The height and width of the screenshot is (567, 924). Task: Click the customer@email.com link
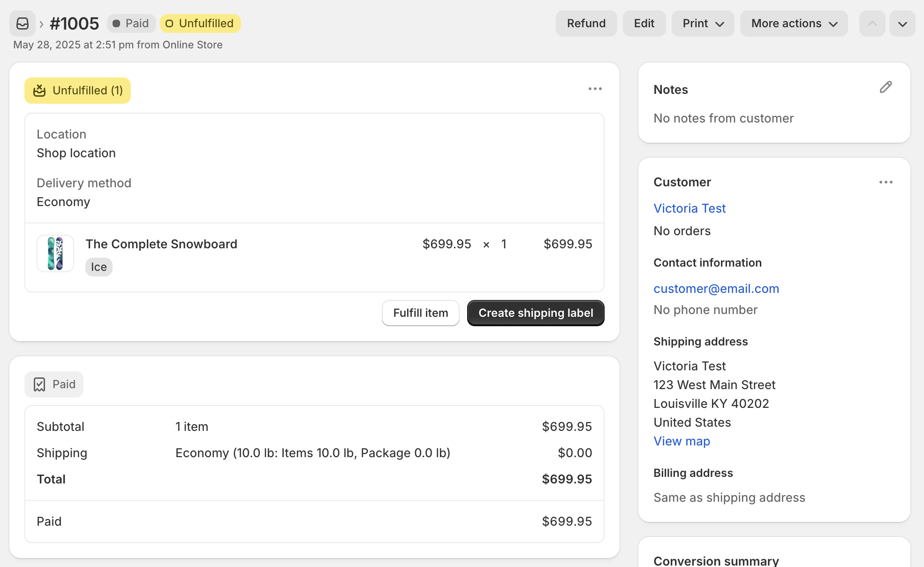coord(716,289)
